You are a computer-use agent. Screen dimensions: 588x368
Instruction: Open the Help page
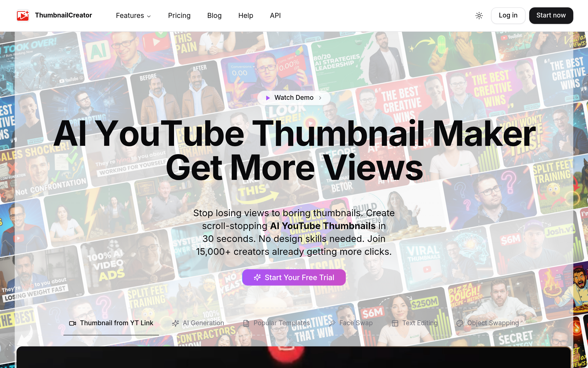click(x=246, y=16)
